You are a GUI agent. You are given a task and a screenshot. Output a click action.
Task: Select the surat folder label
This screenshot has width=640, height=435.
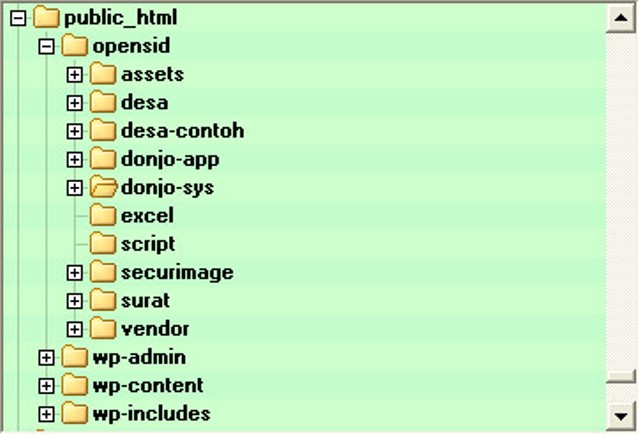[x=145, y=301]
